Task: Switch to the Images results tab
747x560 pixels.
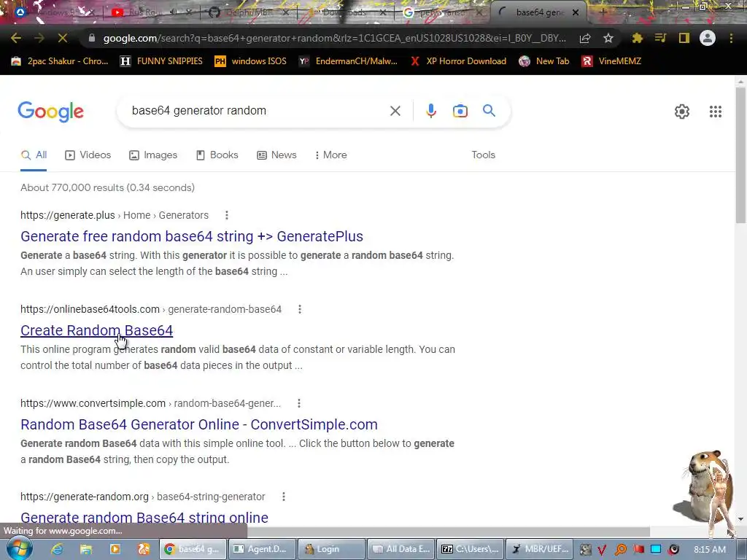Action: (153, 155)
